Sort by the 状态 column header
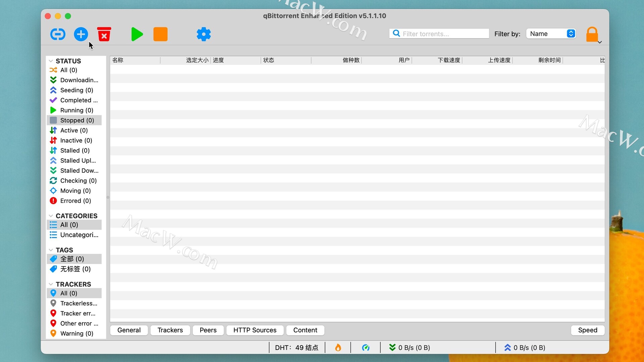The image size is (644, 362). [286, 60]
